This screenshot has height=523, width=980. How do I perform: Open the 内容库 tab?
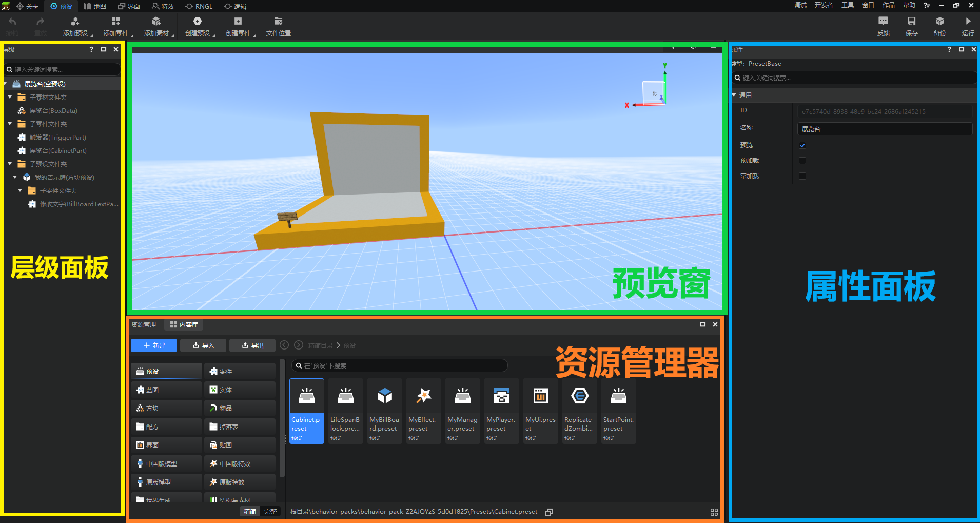point(184,324)
